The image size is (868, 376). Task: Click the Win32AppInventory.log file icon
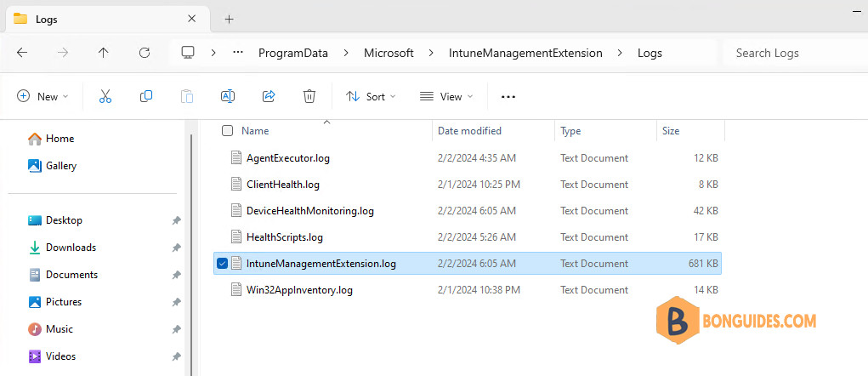(236, 289)
